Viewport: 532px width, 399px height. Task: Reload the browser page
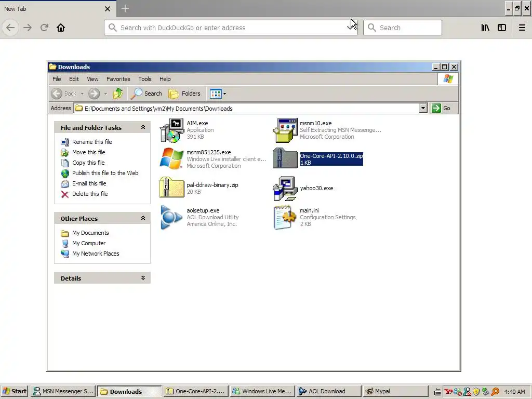(45, 28)
